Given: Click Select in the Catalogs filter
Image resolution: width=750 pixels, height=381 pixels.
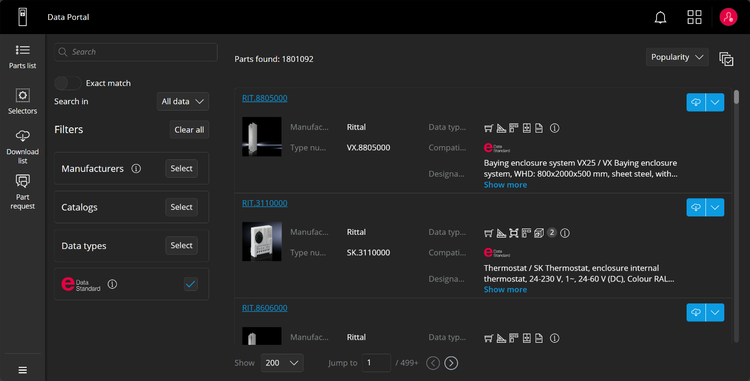Looking at the screenshot, I should click(181, 207).
